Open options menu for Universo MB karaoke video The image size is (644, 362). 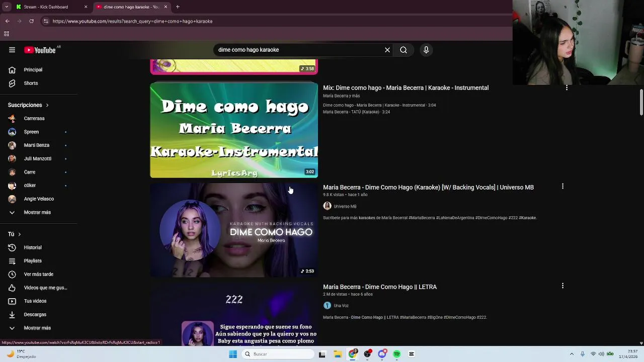562,187
